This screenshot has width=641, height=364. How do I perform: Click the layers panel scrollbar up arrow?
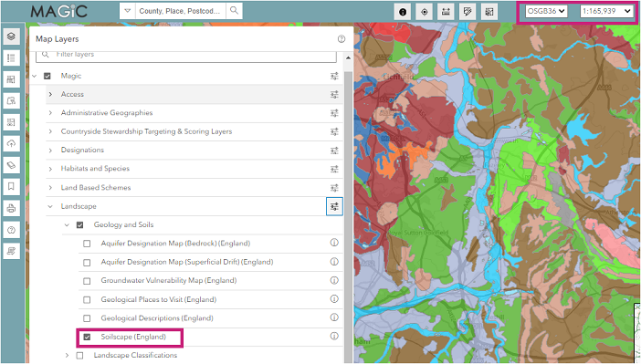click(x=348, y=58)
